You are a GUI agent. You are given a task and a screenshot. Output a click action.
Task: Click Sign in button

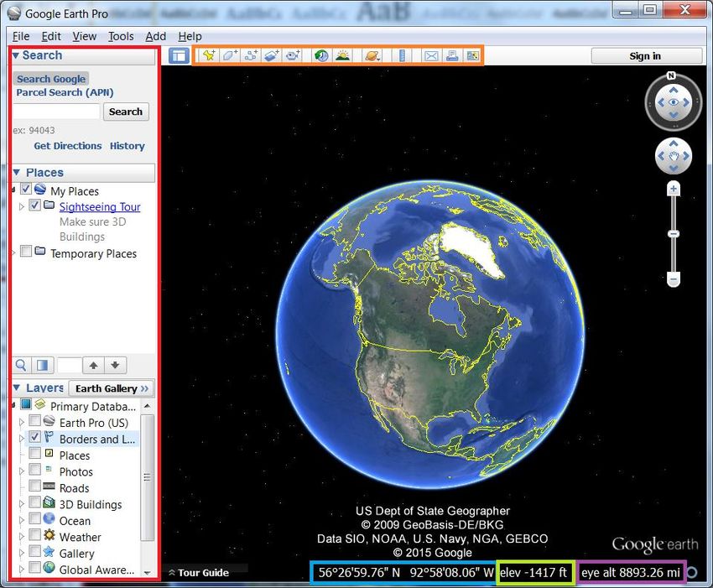tap(647, 56)
